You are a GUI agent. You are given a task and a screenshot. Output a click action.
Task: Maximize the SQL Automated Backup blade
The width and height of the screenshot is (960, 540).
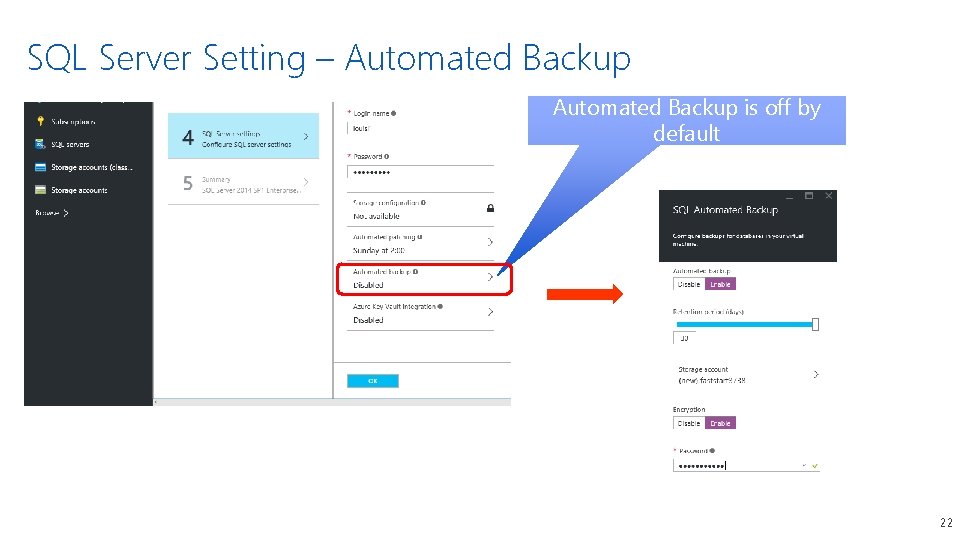[809, 196]
